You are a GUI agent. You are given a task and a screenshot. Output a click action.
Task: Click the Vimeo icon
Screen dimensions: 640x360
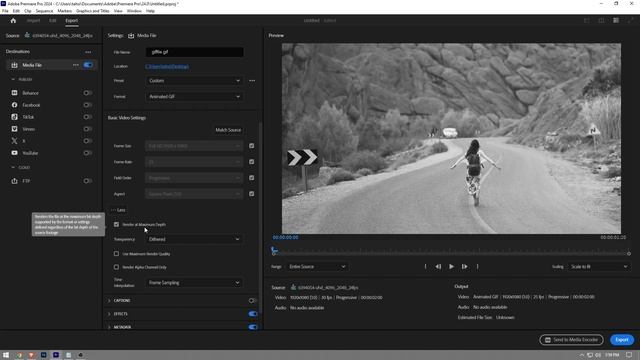[x=14, y=129]
